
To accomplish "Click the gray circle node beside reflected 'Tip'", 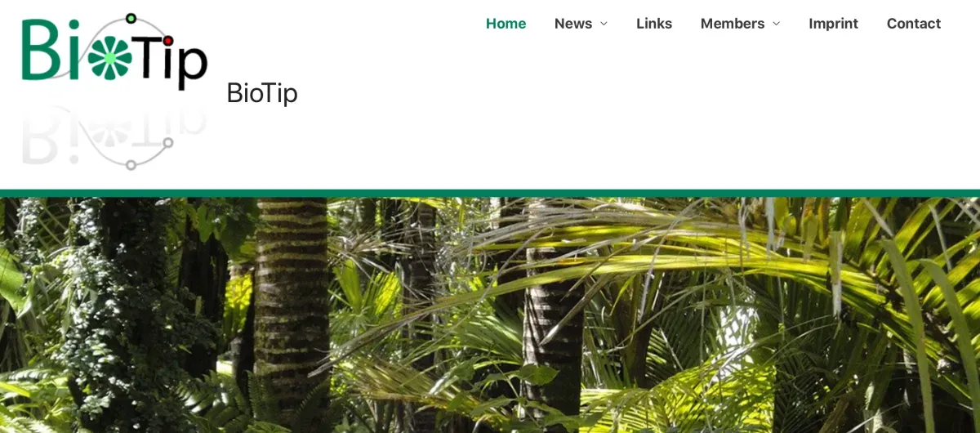I will [167, 143].
